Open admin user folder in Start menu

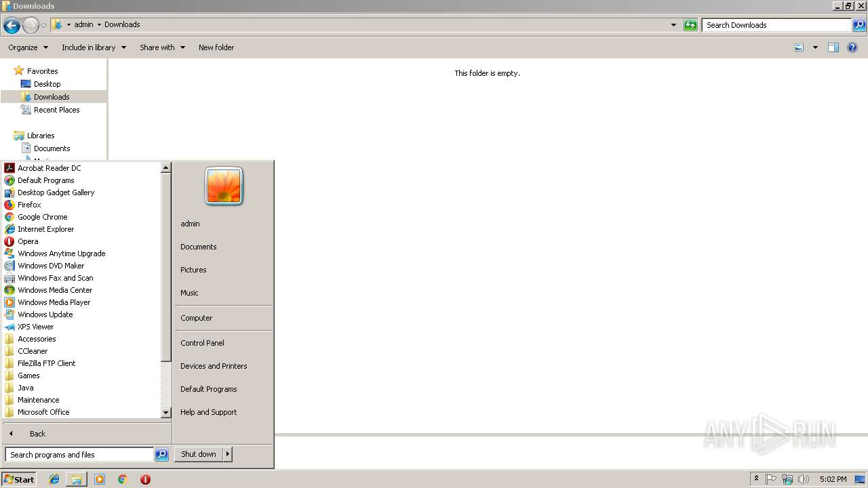pyautogui.click(x=190, y=224)
